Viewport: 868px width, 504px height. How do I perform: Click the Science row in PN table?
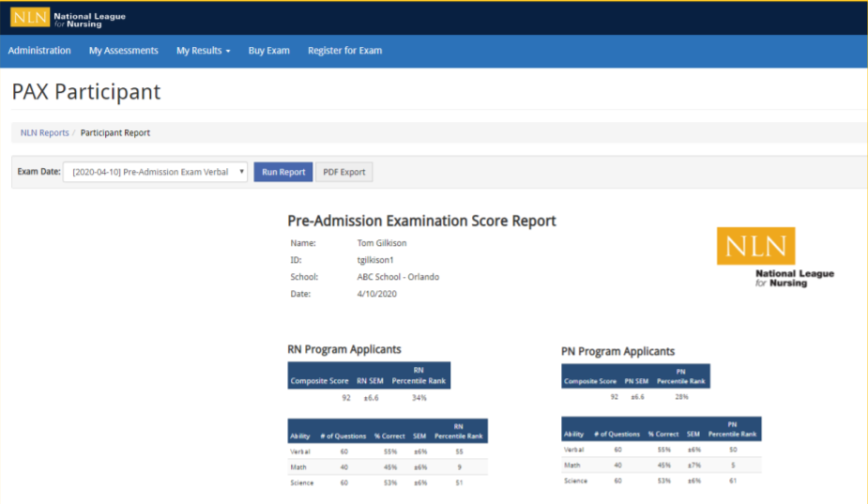click(662, 481)
